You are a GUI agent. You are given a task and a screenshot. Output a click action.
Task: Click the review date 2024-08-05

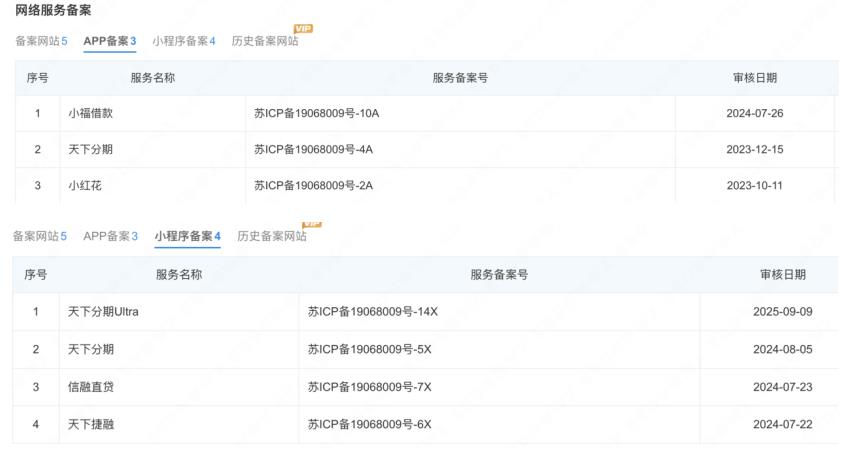tap(783, 349)
